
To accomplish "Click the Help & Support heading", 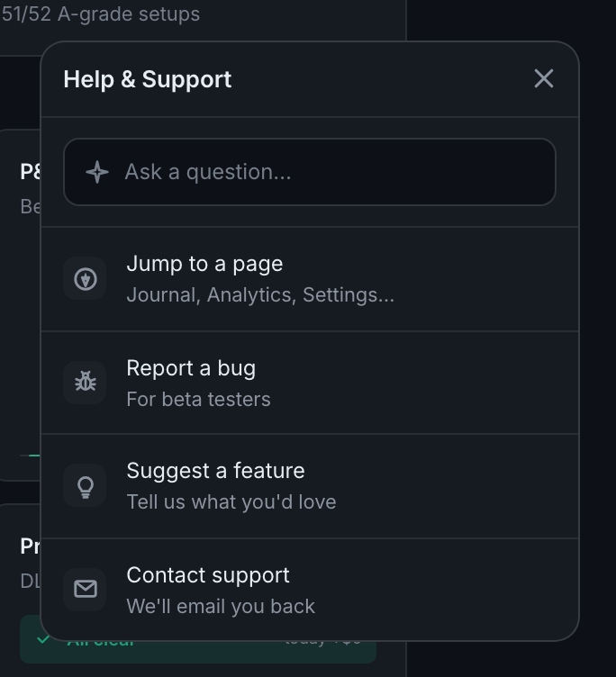I will pos(148,79).
